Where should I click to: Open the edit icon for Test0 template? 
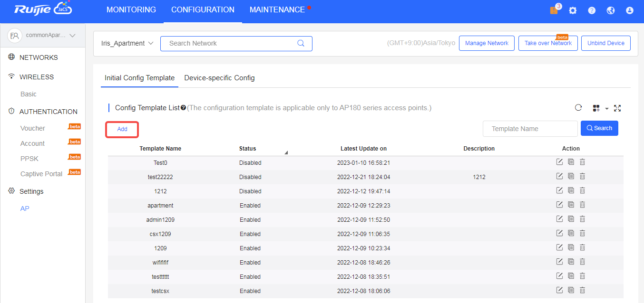click(559, 162)
